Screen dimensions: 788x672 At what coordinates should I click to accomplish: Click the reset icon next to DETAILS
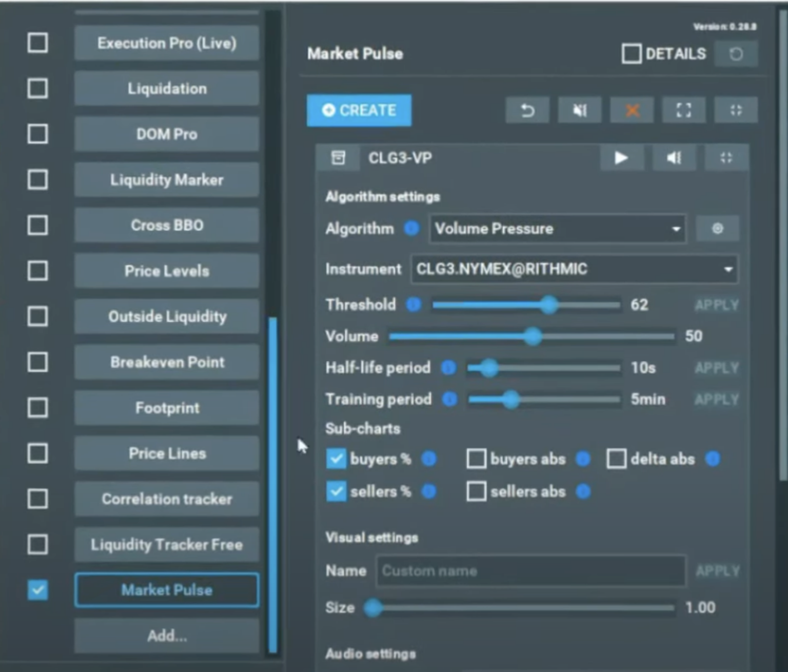pos(736,54)
